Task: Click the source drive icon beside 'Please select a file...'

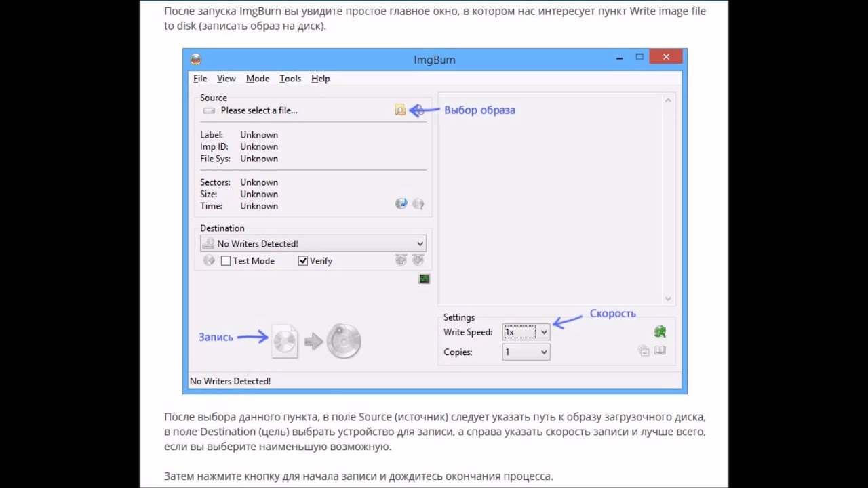Action: point(209,110)
